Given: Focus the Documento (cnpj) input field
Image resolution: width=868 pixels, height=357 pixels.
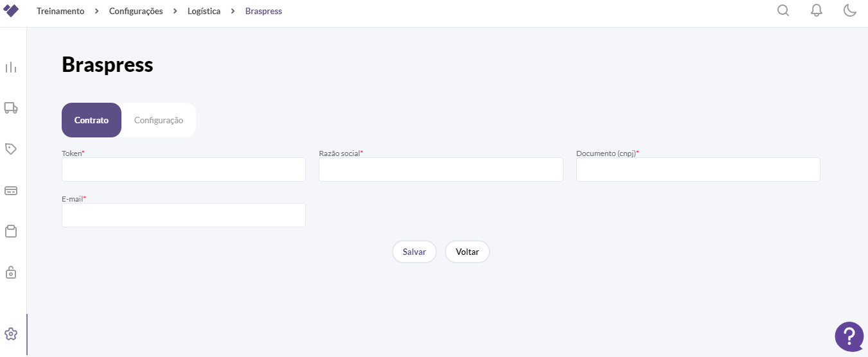Looking at the screenshot, I should (698, 170).
